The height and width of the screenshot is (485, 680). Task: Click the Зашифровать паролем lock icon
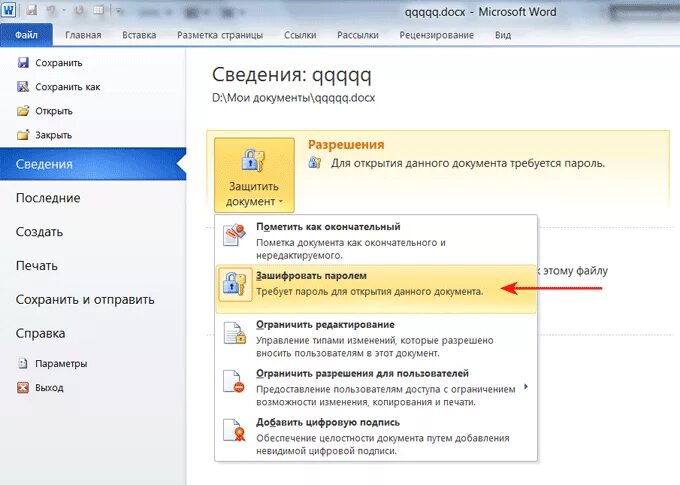[235, 284]
